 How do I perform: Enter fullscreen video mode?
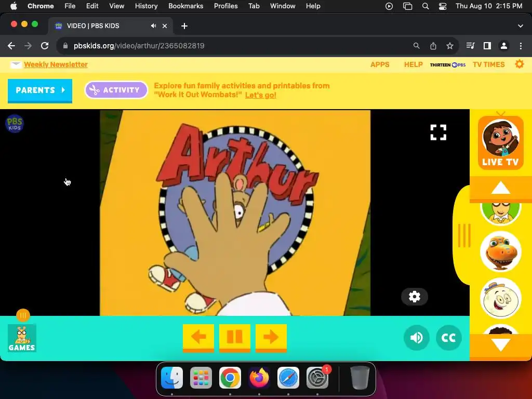438,132
